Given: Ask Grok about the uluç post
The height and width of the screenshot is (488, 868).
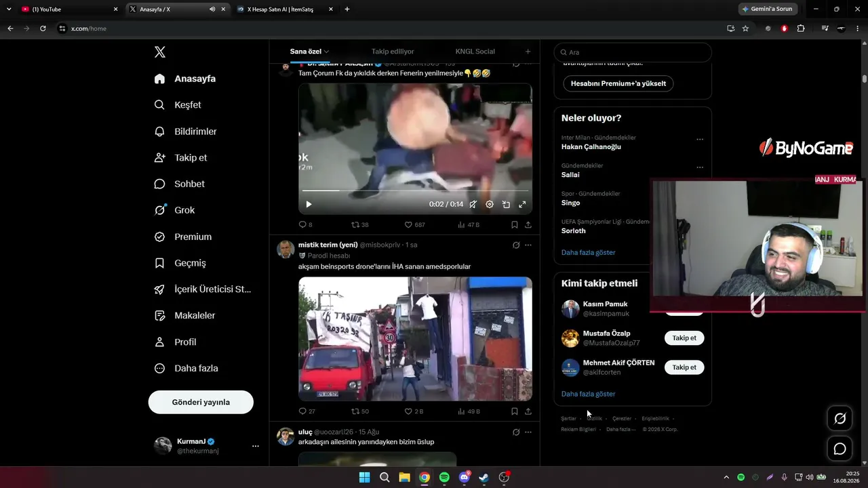Looking at the screenshot, I should click(x=516, y=432).
